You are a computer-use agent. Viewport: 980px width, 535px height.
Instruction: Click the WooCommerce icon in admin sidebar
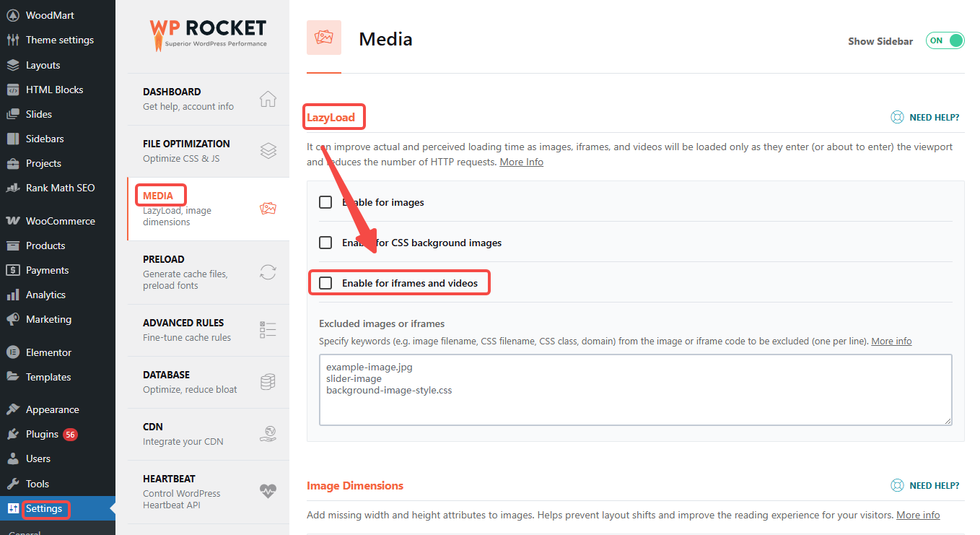pyautogui.click(x=13, y=221)
